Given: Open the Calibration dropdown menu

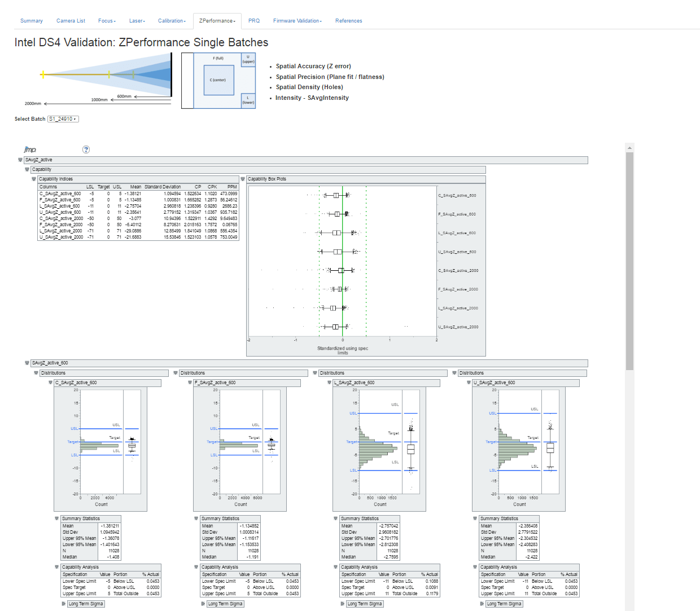Looking at the screenshot, I should 172,21.
